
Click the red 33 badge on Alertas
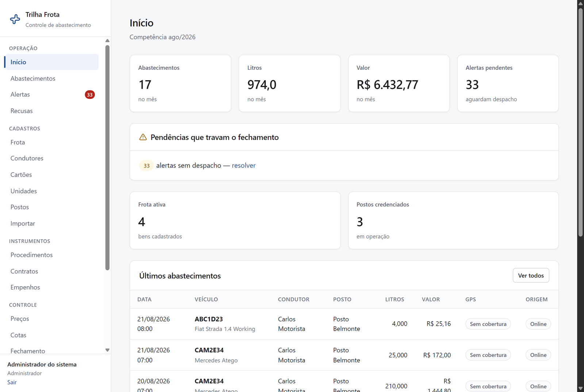(x=90, y=95)
